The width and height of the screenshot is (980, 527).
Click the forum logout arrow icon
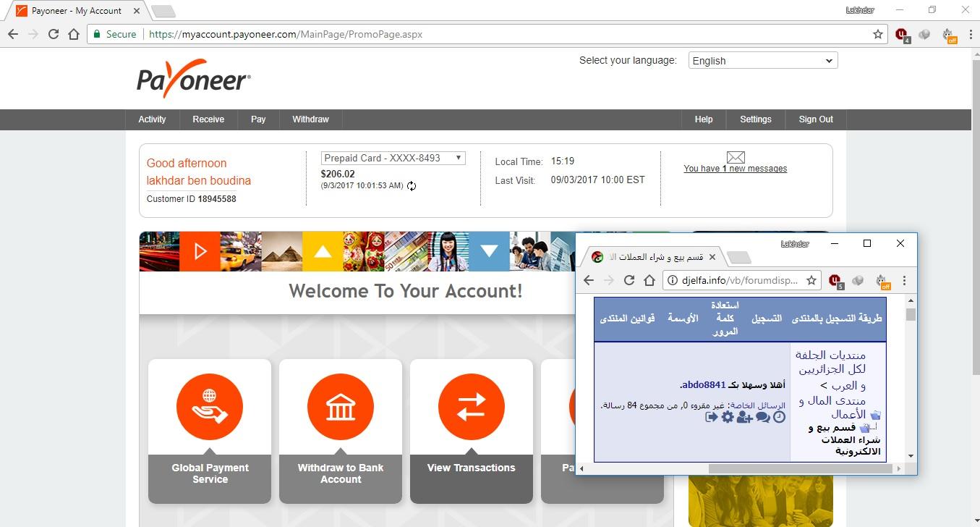[x=712, y=417]
